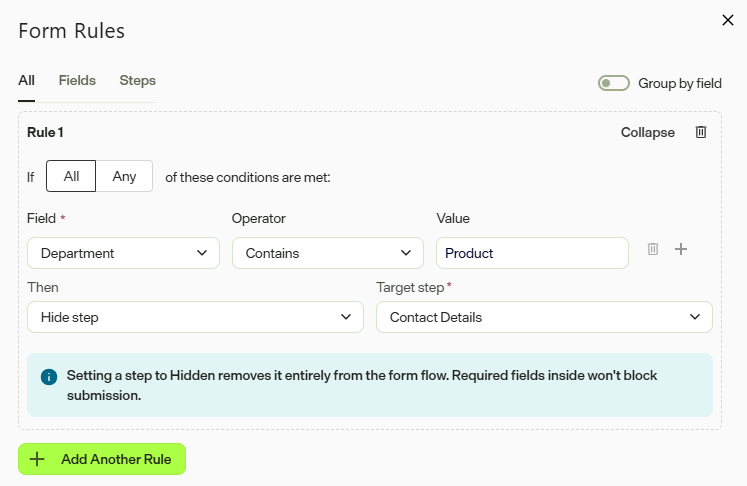Click the Value input containing Product
The height and width of the screenshot is (486, 747).
tap(532, 253)
